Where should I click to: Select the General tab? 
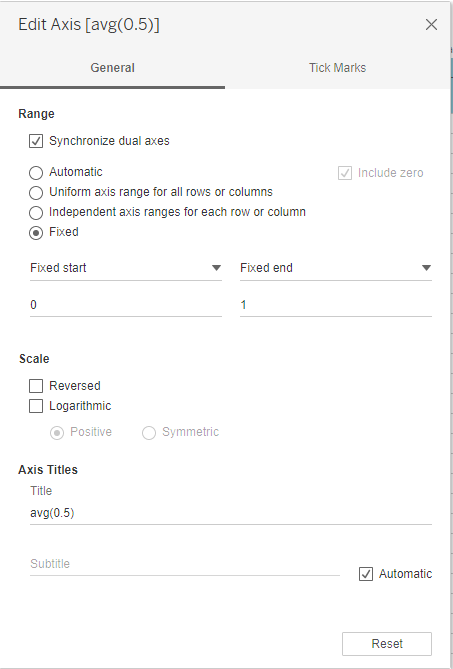point(113,68)
